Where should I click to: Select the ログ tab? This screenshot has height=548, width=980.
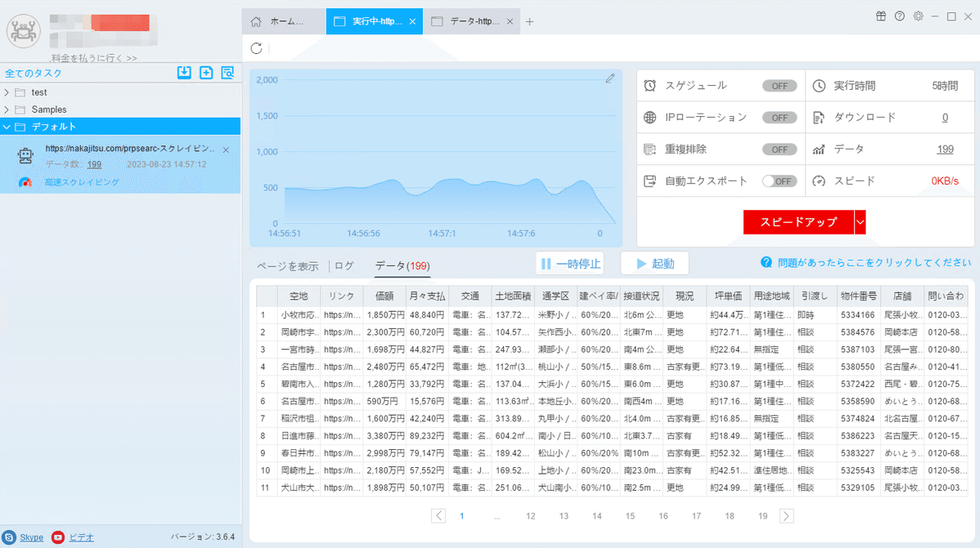point(345,265)
